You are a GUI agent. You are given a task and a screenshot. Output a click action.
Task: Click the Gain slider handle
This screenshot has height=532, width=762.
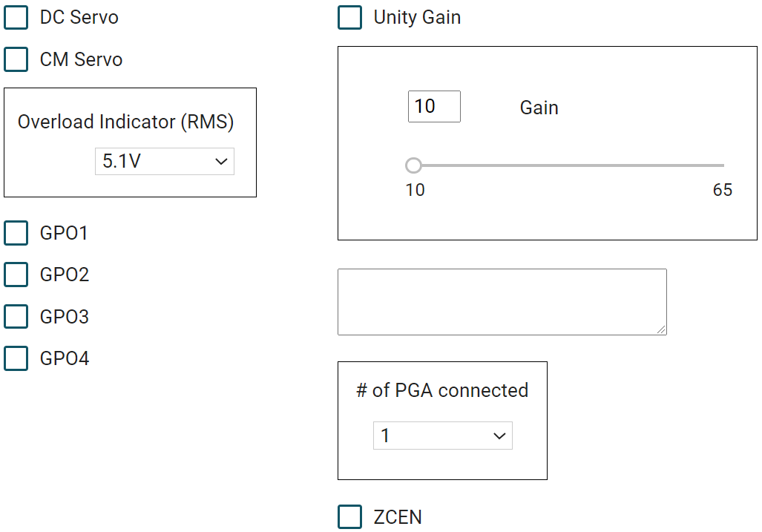414,165
